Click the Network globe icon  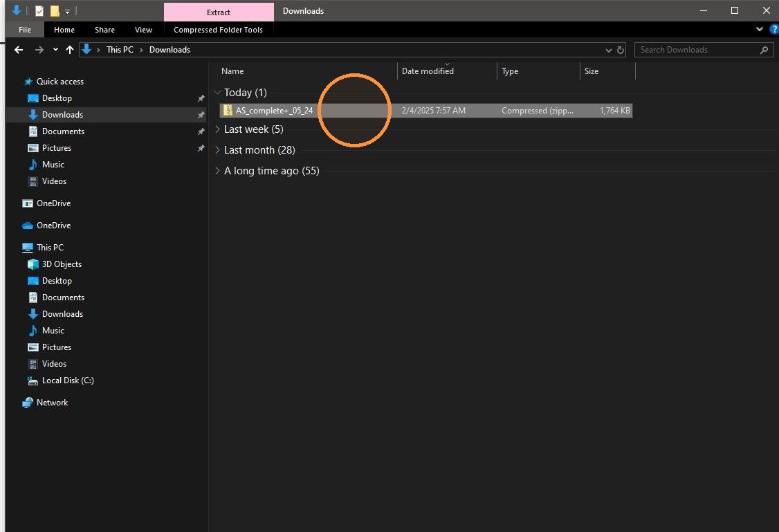(27, 403)
